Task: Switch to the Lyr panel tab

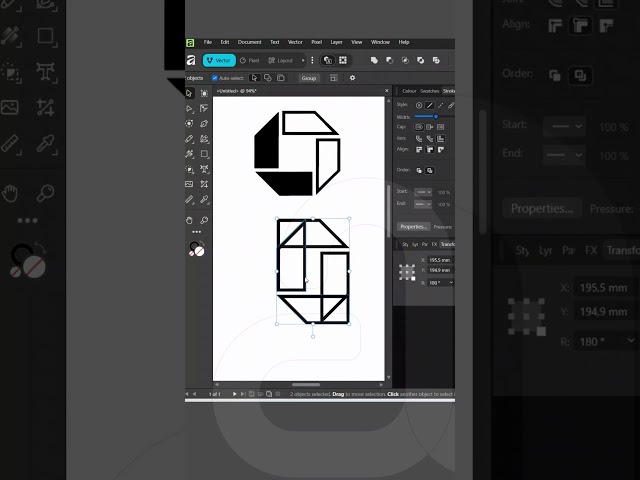Action: click(415, 244)
